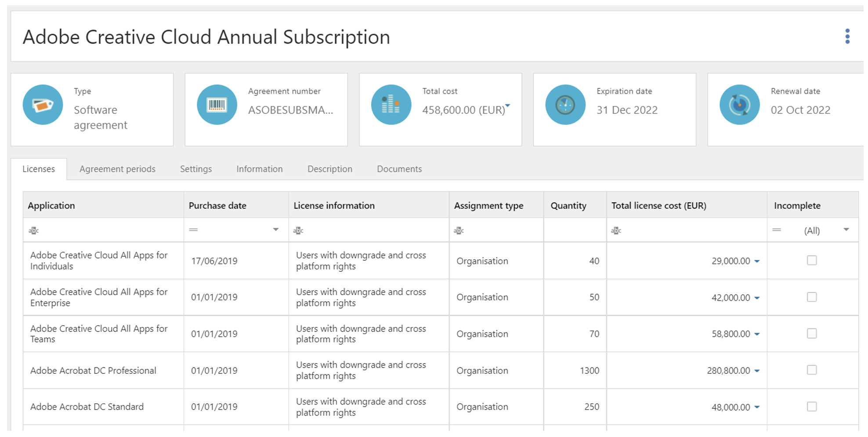Expand cost dropdown next to 29,000.00

point(757,261)
